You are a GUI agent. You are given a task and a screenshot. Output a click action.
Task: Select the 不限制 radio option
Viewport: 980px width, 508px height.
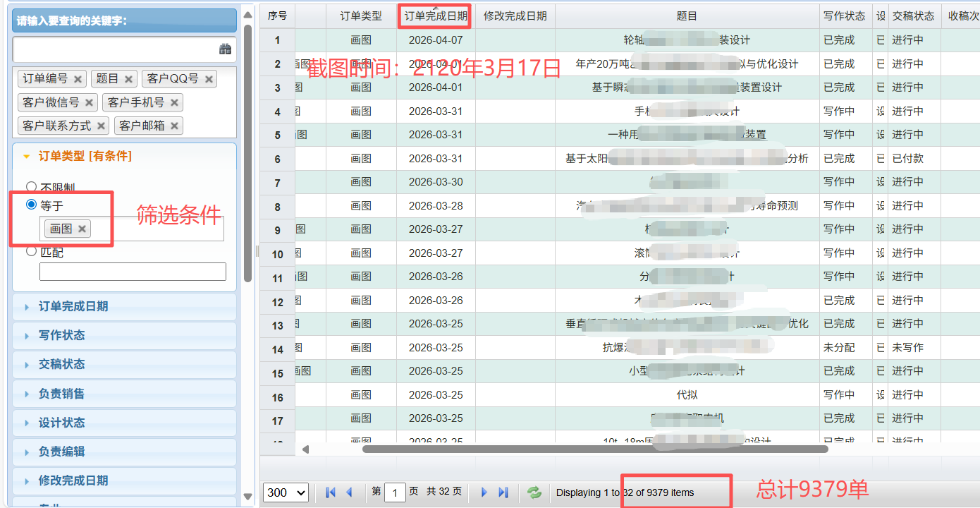coord(31,188)
